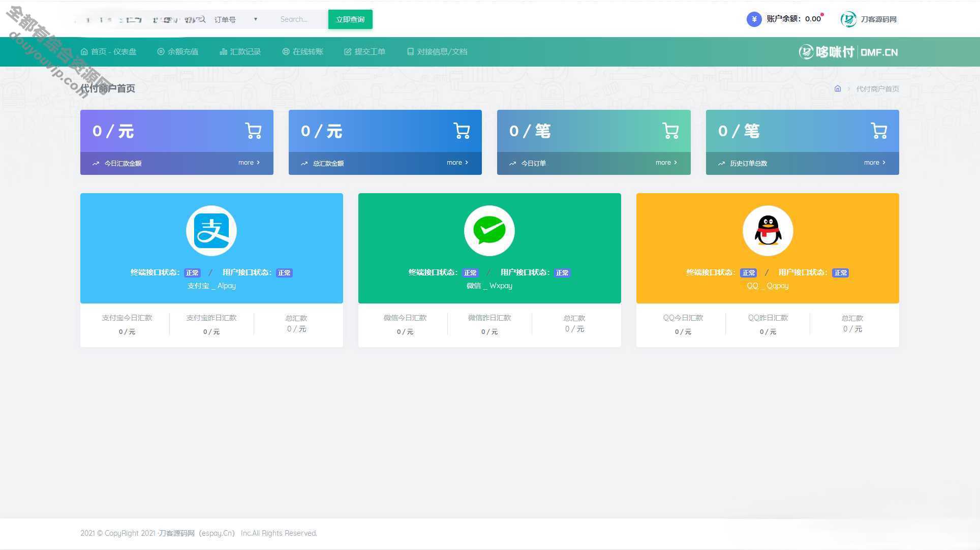Click 终端接口状态 正常 badge on QQ card
Screen dimensions: 980x550
pos(748,273)
